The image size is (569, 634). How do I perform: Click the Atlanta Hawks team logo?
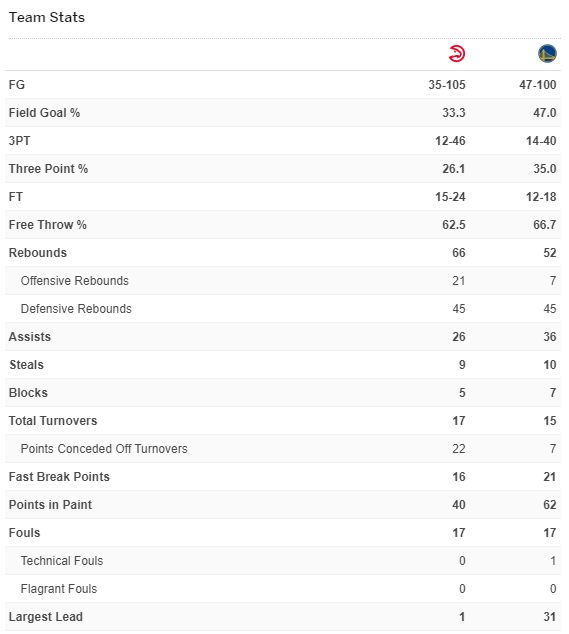457,54
